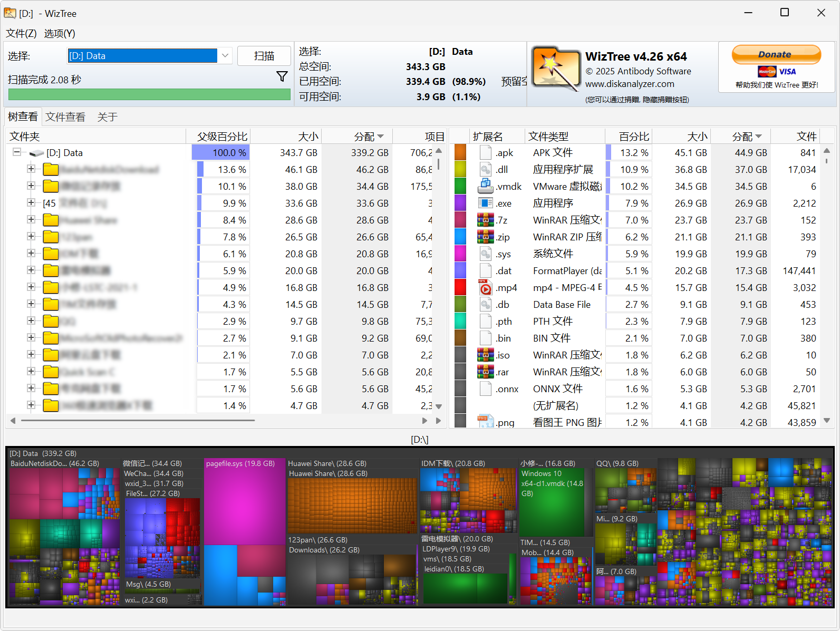This screenshot has width=840, height=631.
Task: Click the BaiduNetdiskDo... treemap label
Action: (55, 463)
